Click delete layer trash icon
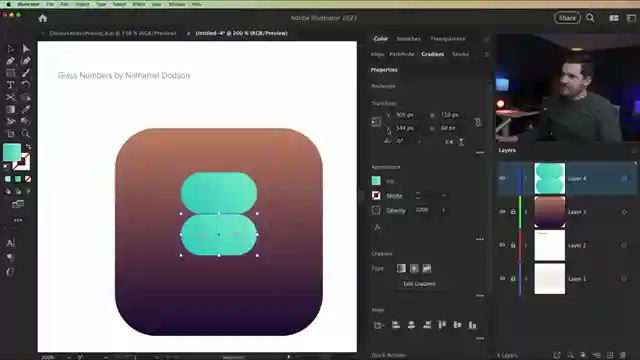Image resolution: width=640 pixels, height=360 pixels. (622, 355)
